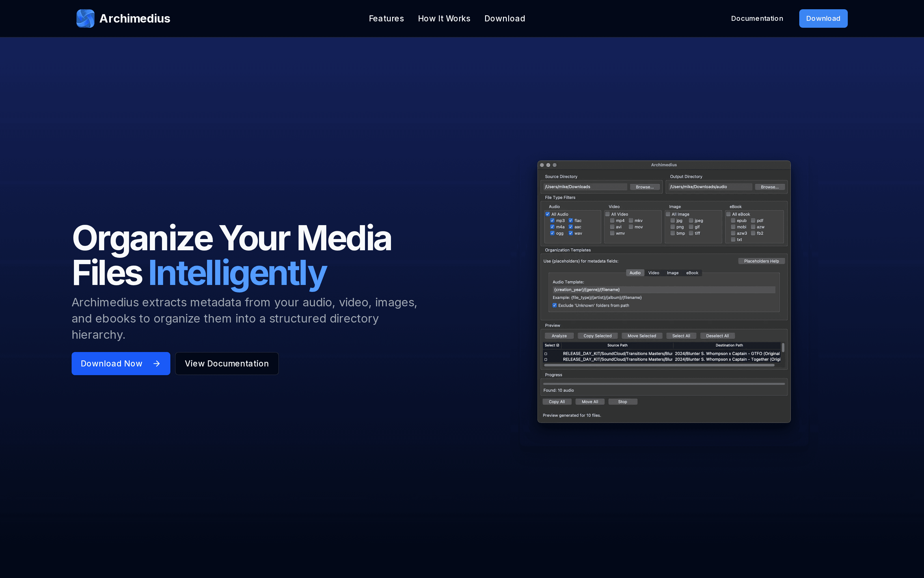
Task: Open the Features nav link
Action: point(386,18)
